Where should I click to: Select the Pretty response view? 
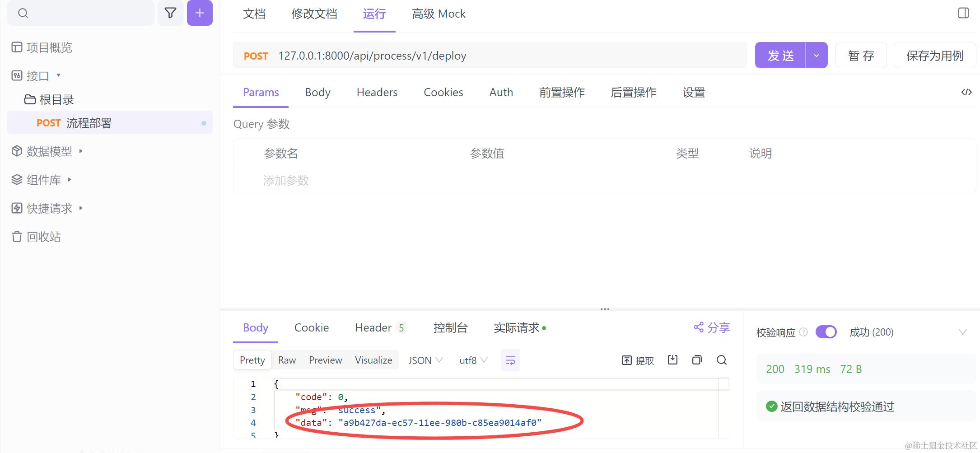coord(252,360)
